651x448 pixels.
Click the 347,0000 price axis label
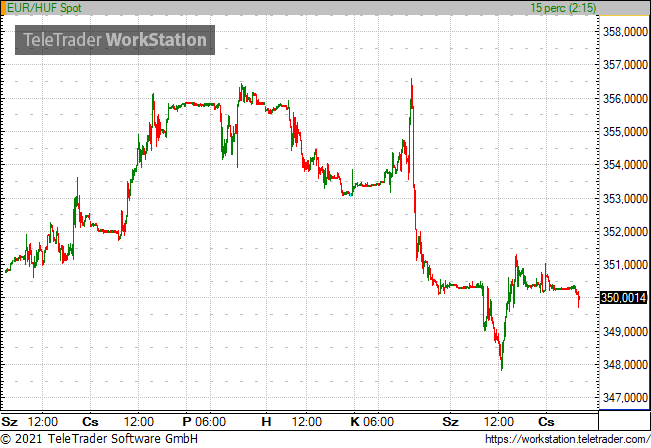[625, 398]
